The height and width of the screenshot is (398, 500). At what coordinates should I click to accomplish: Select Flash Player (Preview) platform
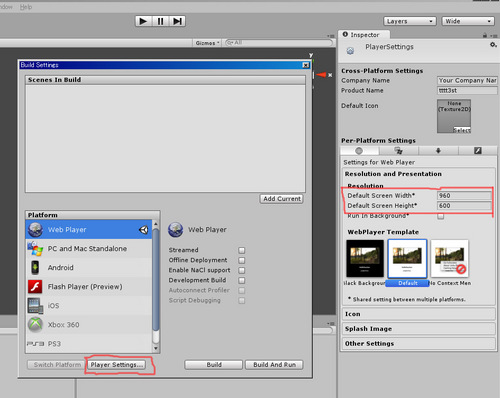click(89, 286)
